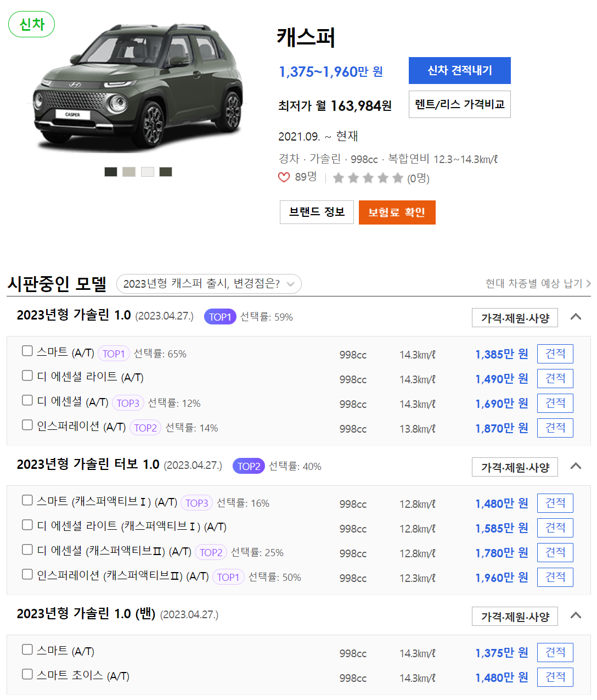Collapse the 가솔린 터보 1.0 section chevron
Screen dimensions: 597x700
(576, 466)
